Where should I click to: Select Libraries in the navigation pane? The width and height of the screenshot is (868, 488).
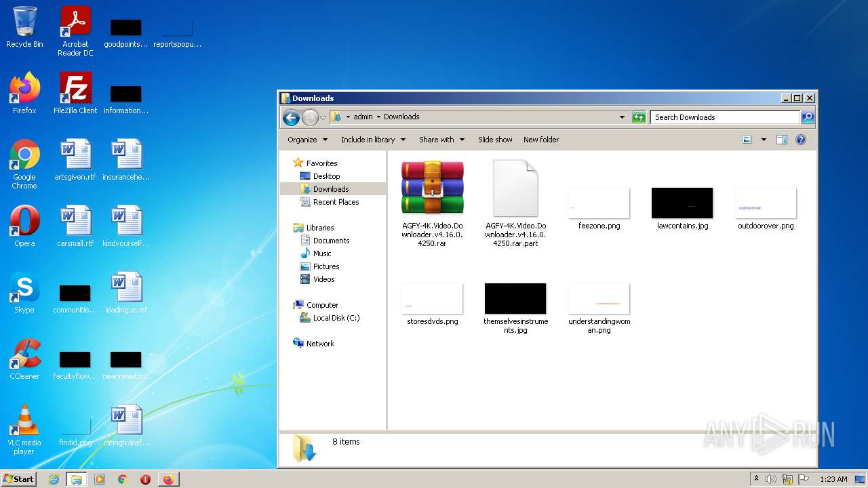tap(319, 228)
